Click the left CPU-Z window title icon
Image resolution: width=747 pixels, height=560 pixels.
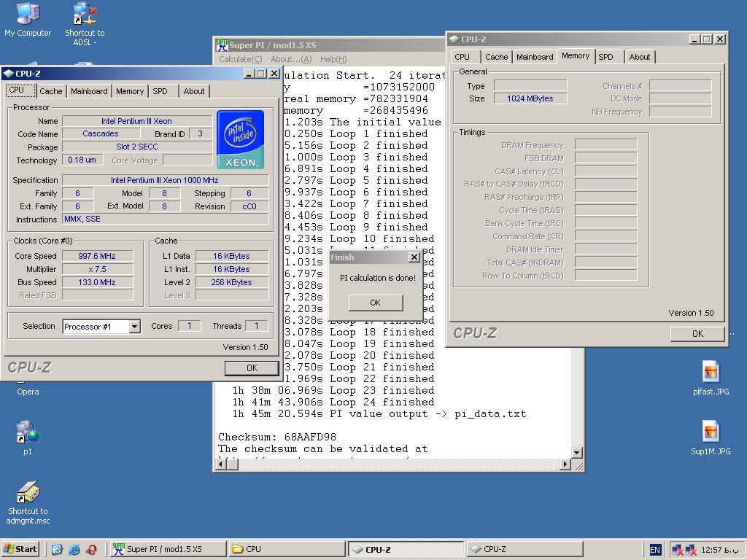coord(9,74)
